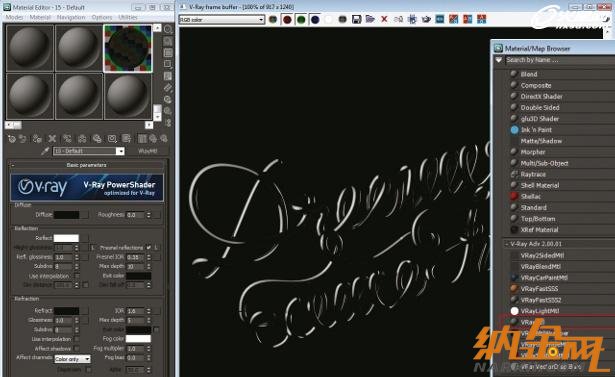Click Put to Library icon

(97, 138)
